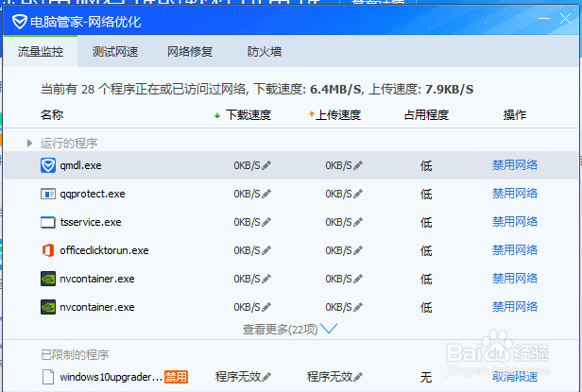The height and width of the screenshot is (392, 582).
Task: Edit upload limit pencil for officeclicktorun.exe
Action: 358,250
